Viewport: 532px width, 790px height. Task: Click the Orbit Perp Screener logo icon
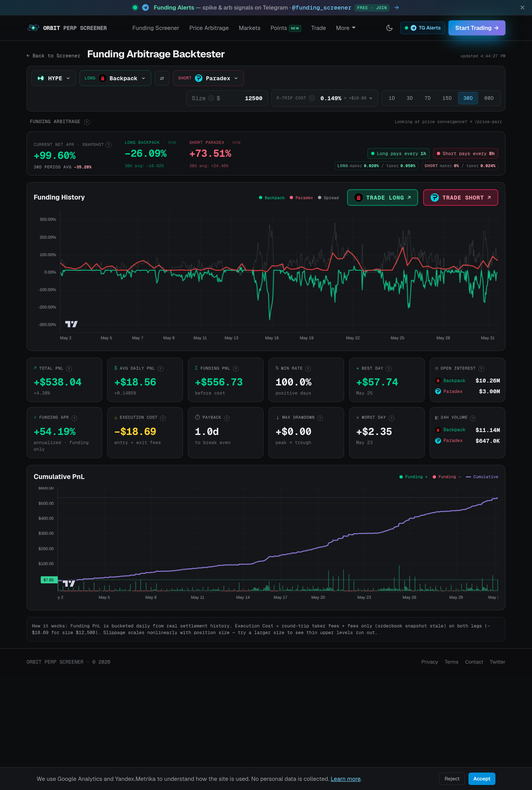tap(33, 28)
